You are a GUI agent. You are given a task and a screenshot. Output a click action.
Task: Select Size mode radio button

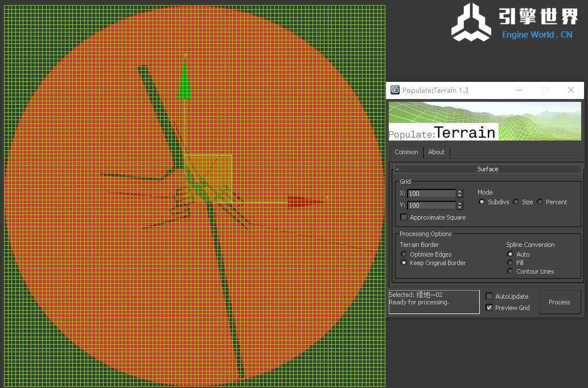pyautogui.click(x=516, y=202)
